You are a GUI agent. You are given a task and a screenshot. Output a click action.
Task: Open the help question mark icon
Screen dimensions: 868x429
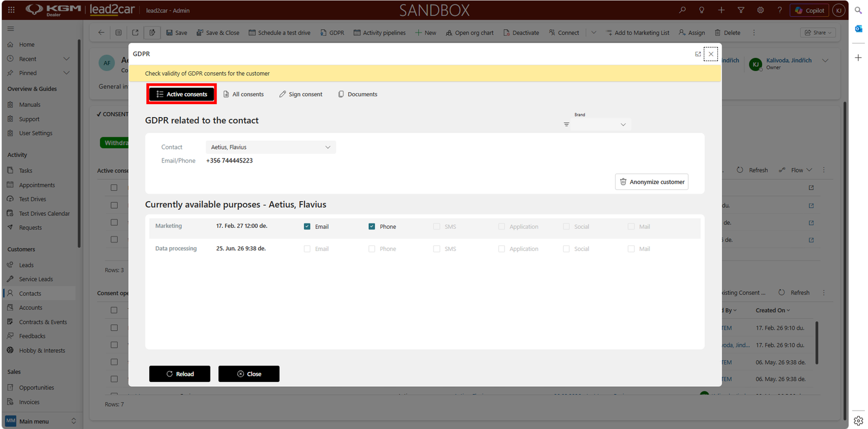[780, 10]
